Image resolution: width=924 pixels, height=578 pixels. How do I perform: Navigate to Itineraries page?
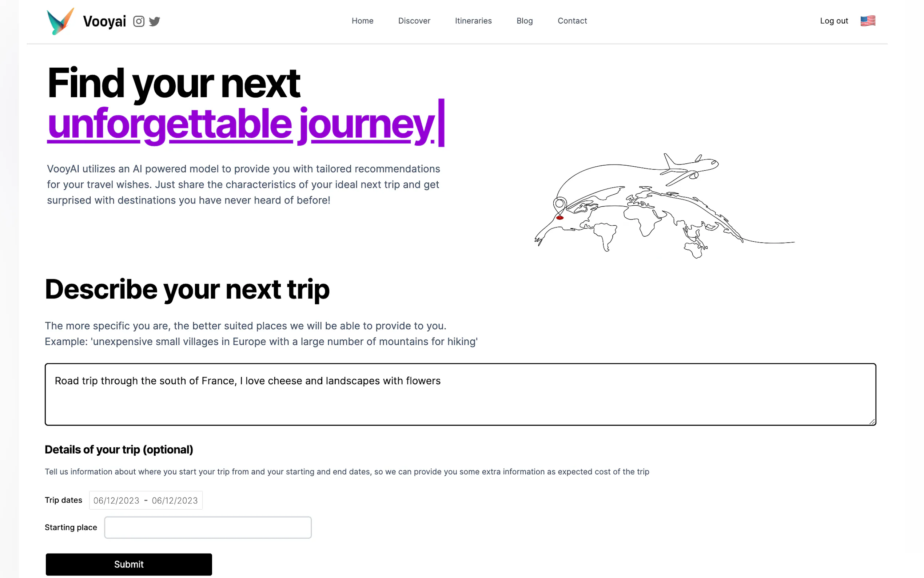tap(473, 21)
